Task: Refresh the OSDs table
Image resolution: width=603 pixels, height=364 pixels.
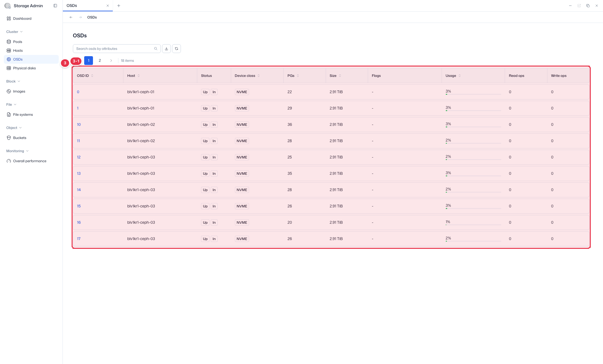Action: coord(177,49)
